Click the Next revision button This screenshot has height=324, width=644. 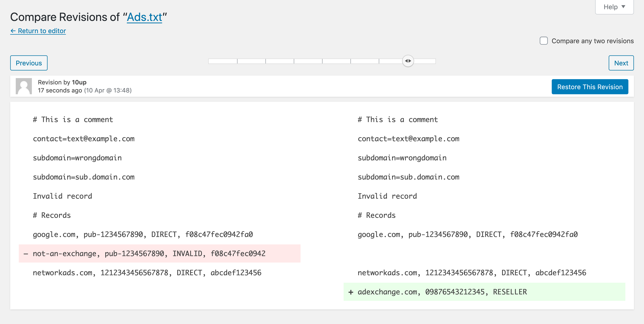click(x=621, y=63)
